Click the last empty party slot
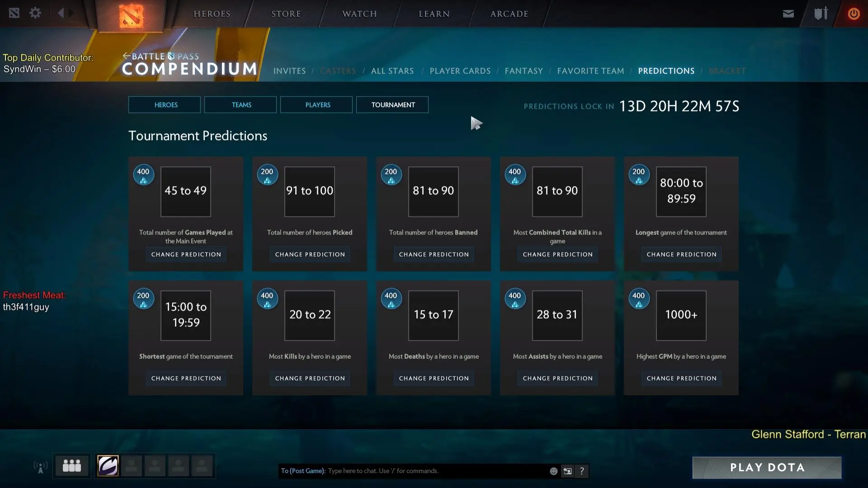 click(x=202, y=466)
